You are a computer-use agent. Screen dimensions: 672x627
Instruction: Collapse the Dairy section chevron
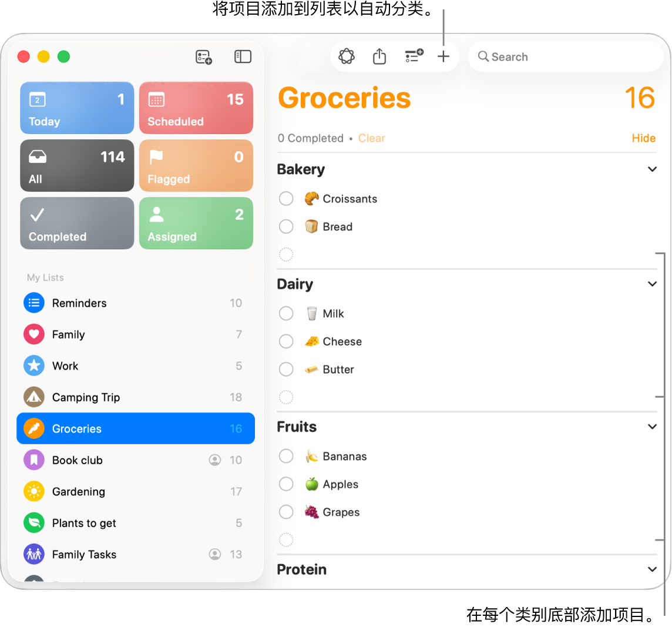(x=652, y=284)
